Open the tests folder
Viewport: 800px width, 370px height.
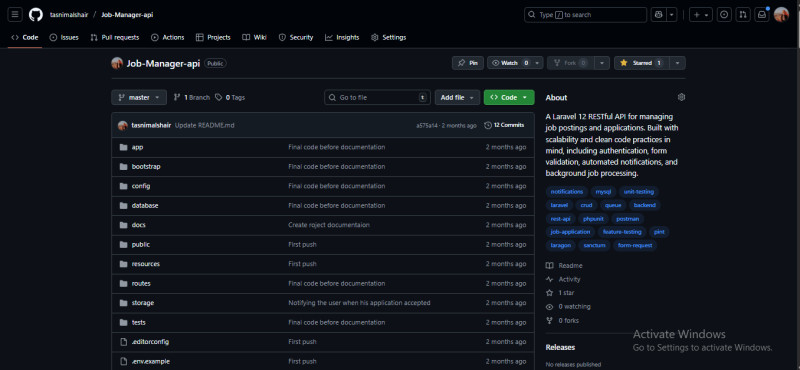(x=138, y=323)
